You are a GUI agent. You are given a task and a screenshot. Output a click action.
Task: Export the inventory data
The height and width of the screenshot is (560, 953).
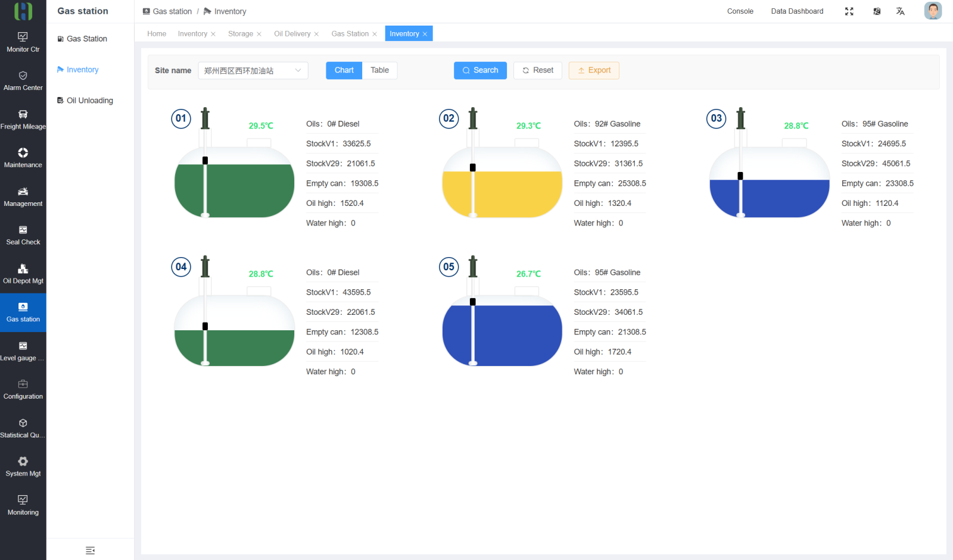point(594,70)
